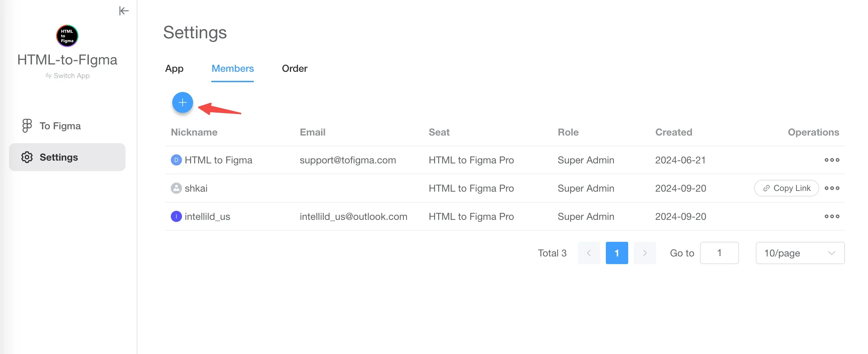Open operations menu for HTML to Figma member
The image size is (868, 354).
pyautogui.click(x=832, y=160)
